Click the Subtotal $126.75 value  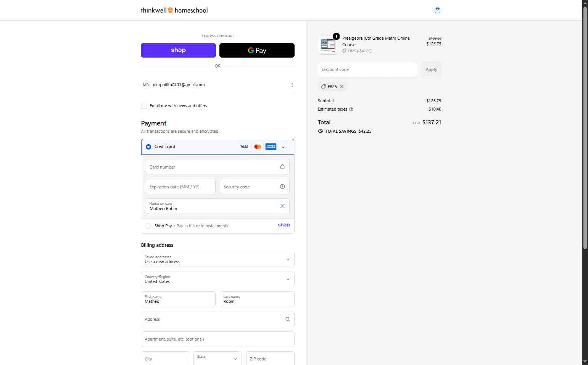433,101
